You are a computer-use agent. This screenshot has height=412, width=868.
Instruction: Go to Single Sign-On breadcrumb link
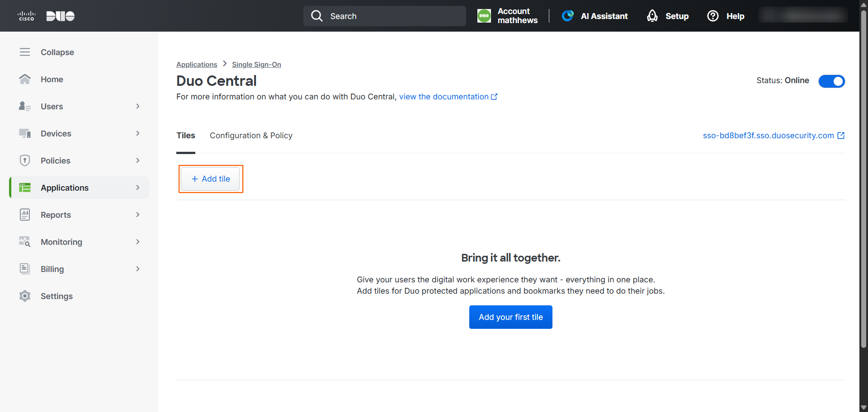pos(256,65)
